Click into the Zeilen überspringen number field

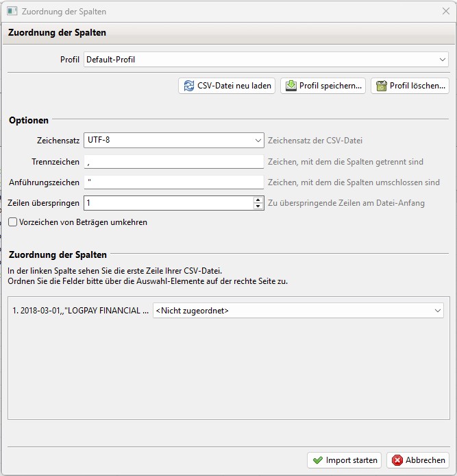pyautogui.click(x=169, y=203)
